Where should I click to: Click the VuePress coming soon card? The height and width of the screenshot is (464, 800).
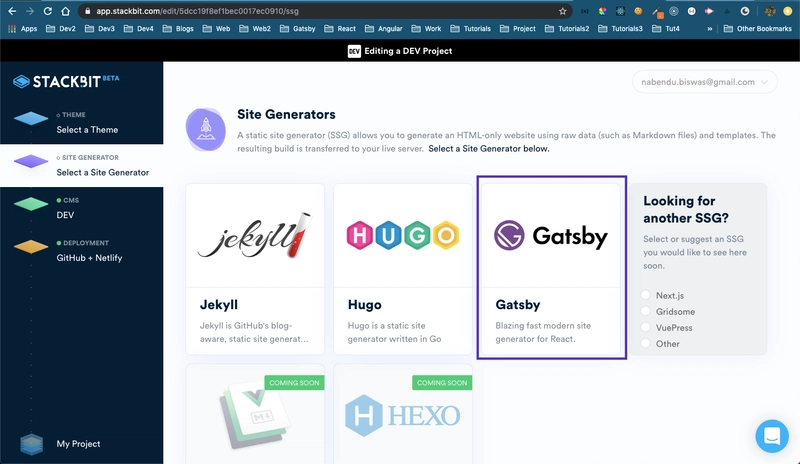[255, 414]
